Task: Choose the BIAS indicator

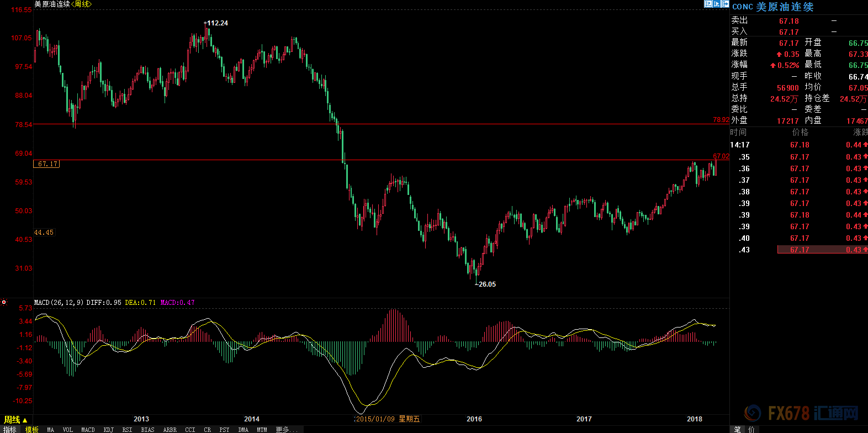Action: click(x=147, y=430)
